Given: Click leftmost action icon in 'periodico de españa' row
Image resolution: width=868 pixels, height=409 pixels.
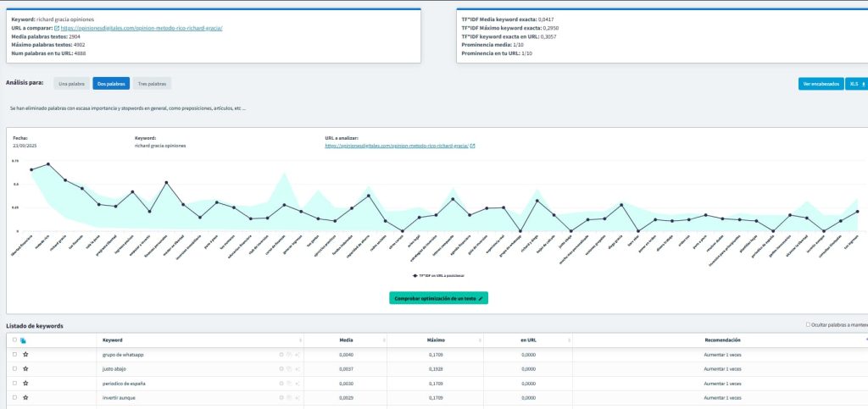Looking at the screenshot, I should [x=281, y=383].
